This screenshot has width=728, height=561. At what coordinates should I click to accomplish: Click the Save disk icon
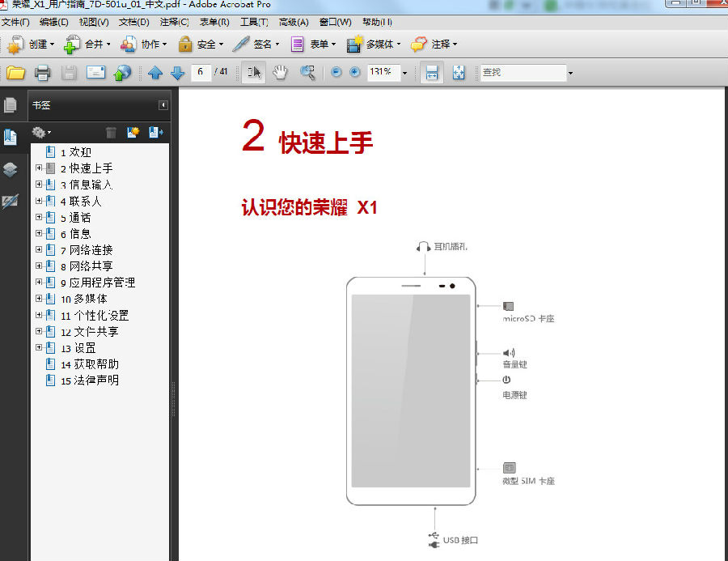coord(70,73)
